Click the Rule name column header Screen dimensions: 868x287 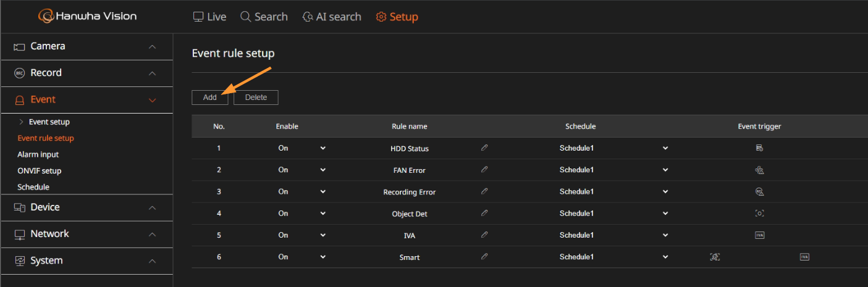(x=410, y=127)
